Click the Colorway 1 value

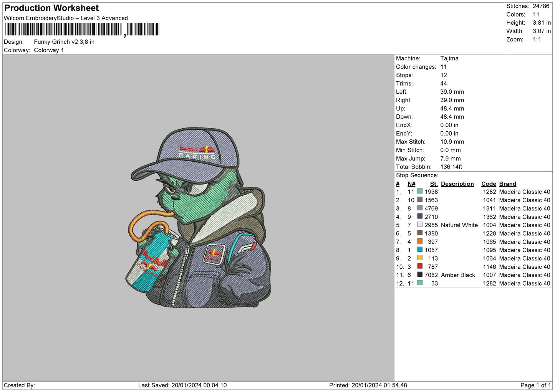(x=49, y=50)
